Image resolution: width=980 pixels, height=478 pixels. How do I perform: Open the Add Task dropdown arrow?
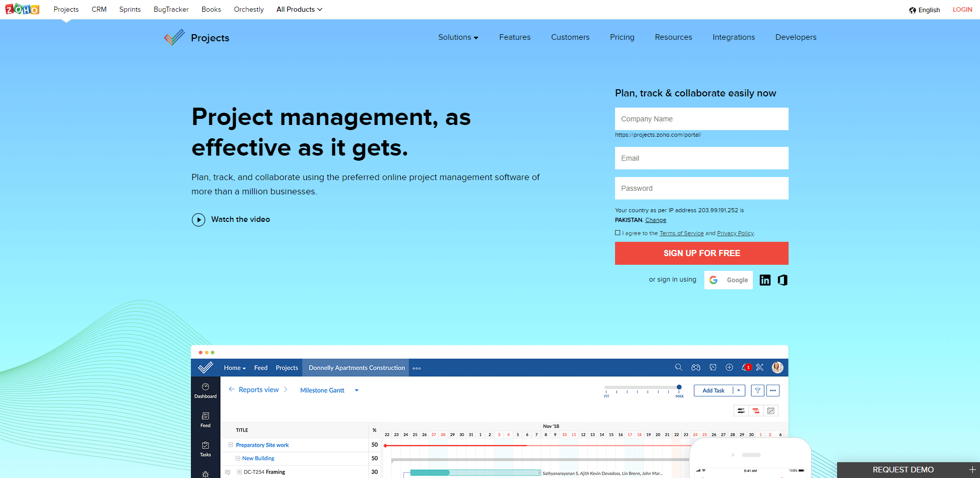point(739,390)
